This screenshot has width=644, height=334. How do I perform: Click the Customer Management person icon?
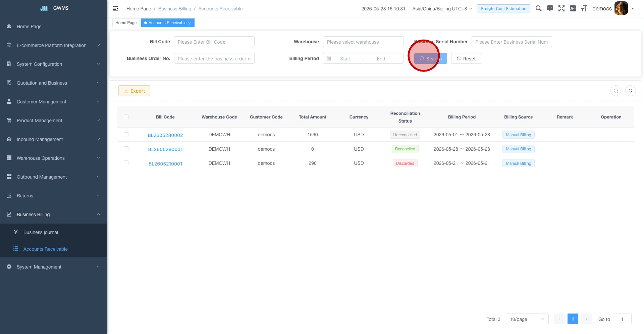[9, 101]
